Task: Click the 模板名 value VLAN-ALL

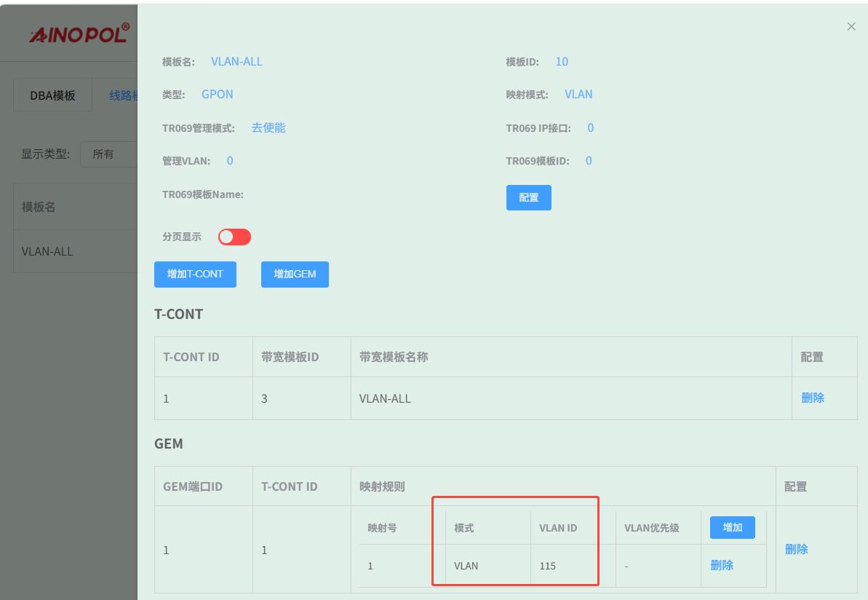Action: pos(236,61)
